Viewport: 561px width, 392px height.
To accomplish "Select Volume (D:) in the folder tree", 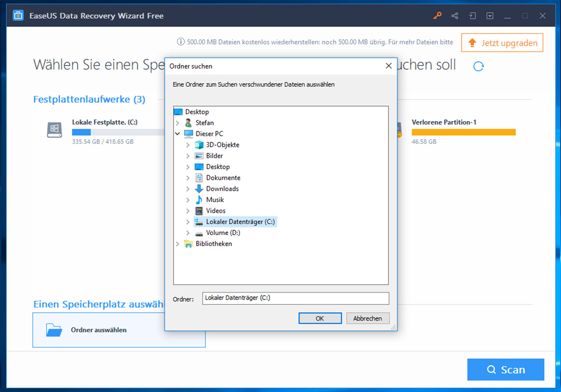I will [x=223, y=233].
